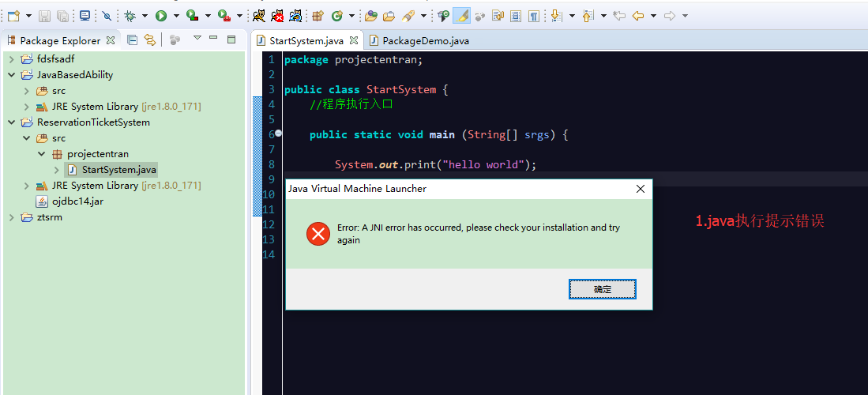Screen dimensions: 868x395
Task: Collapse the JavaBasedAbility project
Action: pyautogui.click(x=12, y=75)
